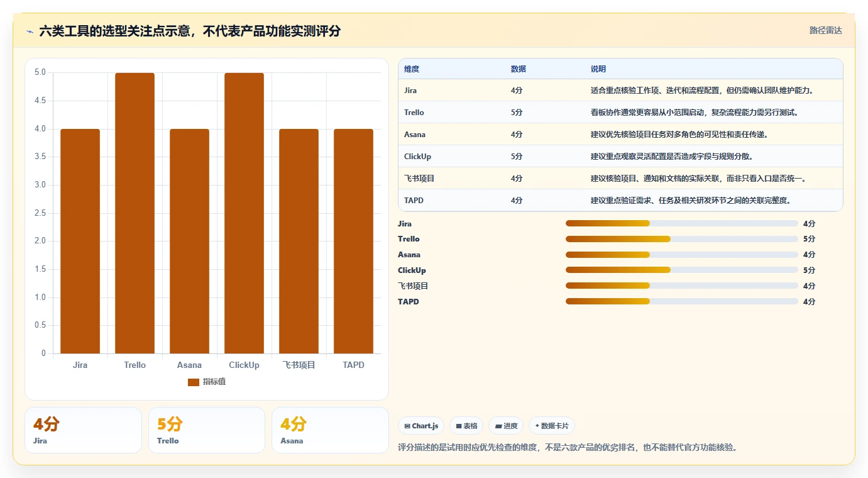
Task: Click the TAPD bar in chart
Action: (x=353, y=242)
